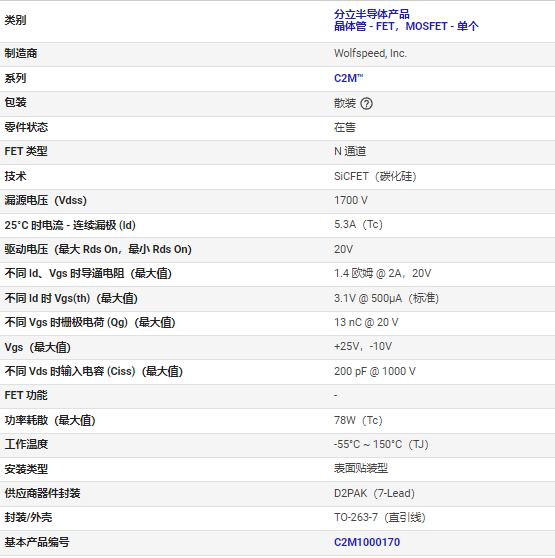This screenshot has height=558, width=555.
Task: Click the Wolfspeed, Inc. manufacturer value
Action: 370,53
